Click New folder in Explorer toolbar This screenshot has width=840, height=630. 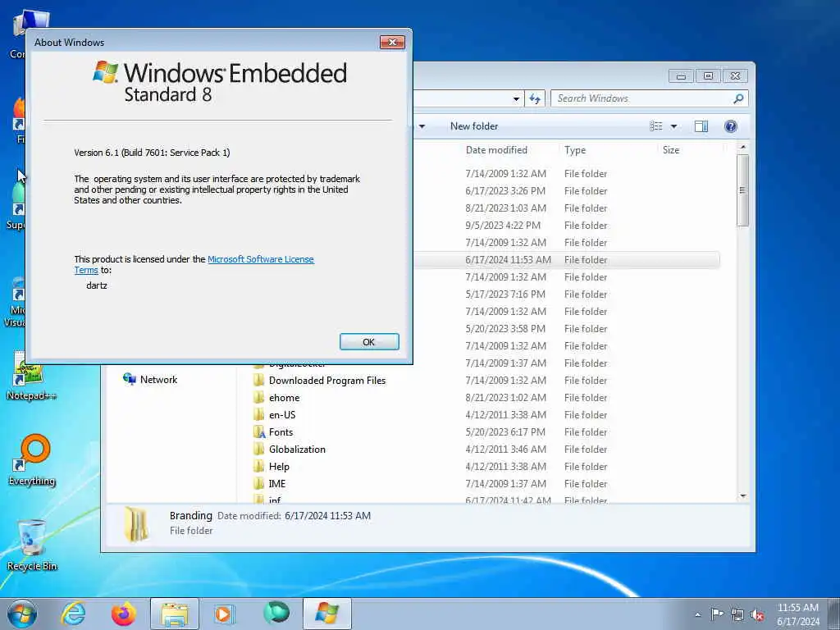474,126
